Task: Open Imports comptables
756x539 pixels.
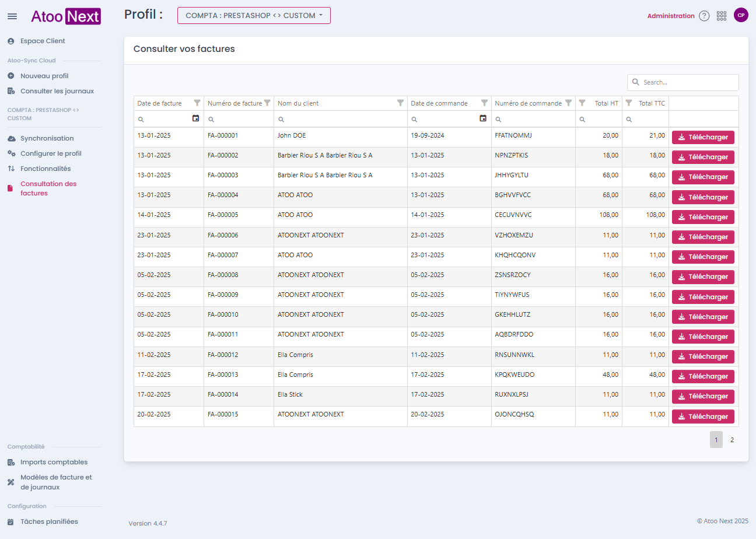Action: (x=54, y=462)
